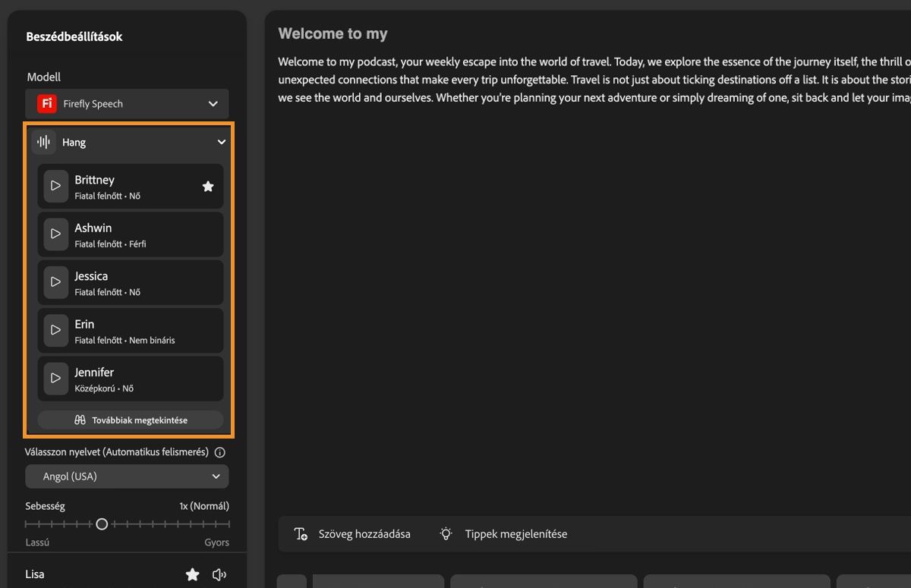Image resolution: width=911 pixels, height=588 pixels.
Task: Toggle favorite star next to Lisa
Action: 193,574
